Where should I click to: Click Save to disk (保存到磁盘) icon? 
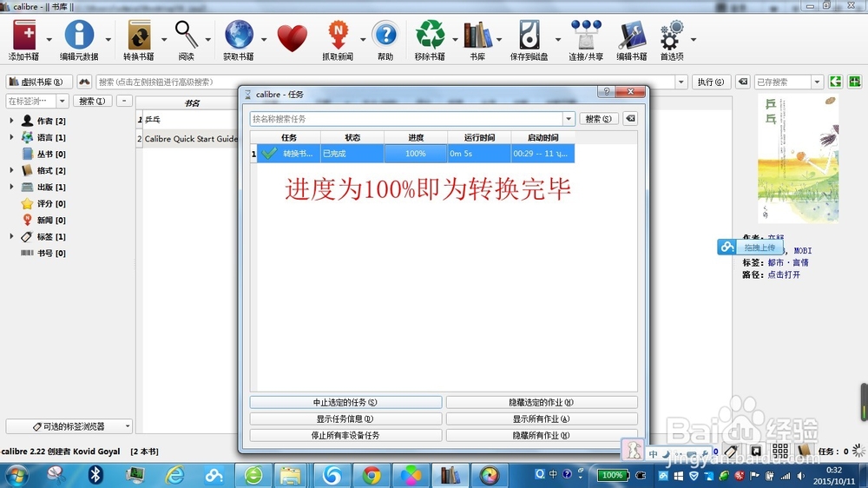(529, 35)
